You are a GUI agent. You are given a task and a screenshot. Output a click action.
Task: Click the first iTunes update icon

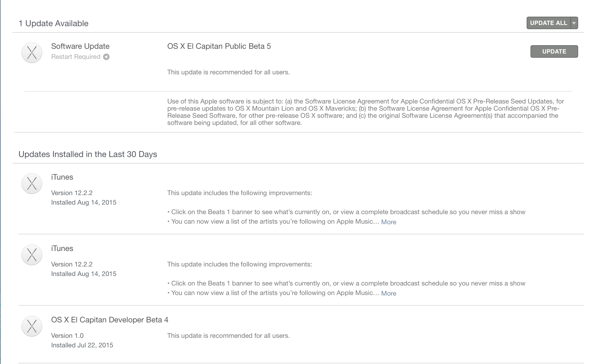point(32,183)
